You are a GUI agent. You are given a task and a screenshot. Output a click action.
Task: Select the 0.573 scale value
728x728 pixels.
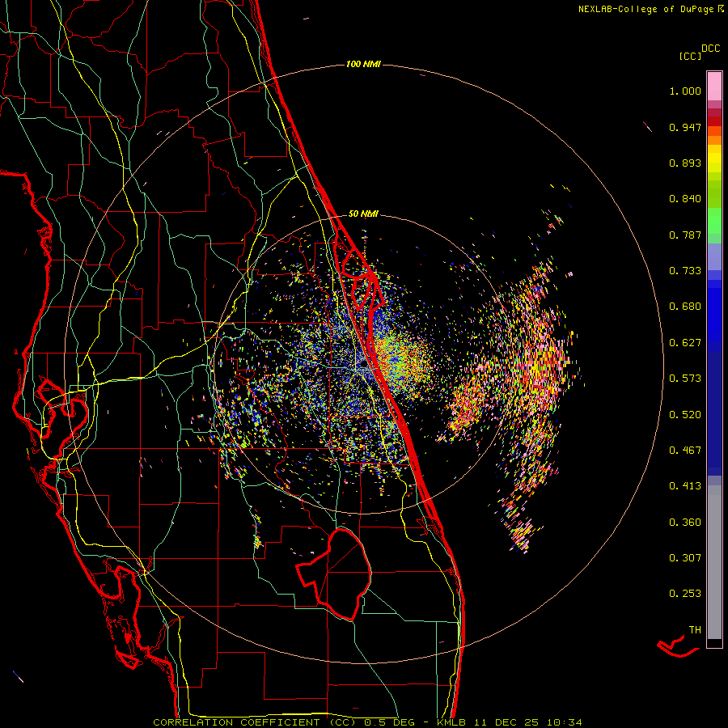(x=685, y=379)
